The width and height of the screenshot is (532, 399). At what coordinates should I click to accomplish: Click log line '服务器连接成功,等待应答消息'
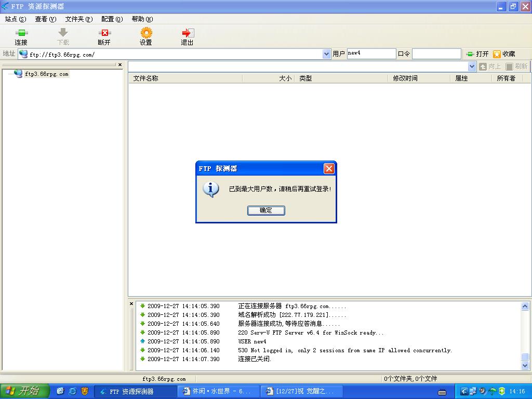click(289, 324)
